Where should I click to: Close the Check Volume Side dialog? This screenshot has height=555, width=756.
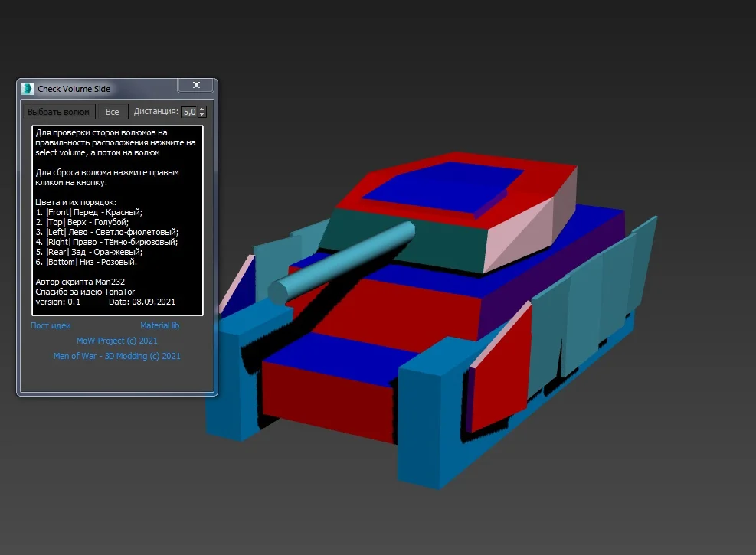pos(196,86)
